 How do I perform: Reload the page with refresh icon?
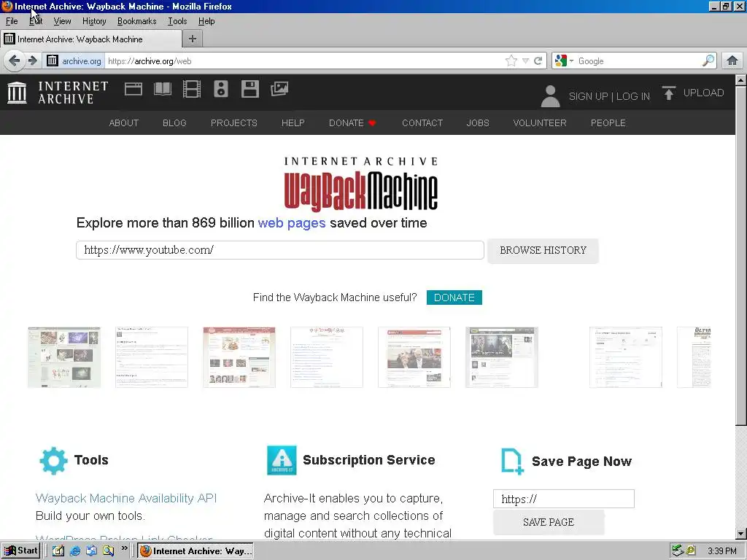(x=538, y=61)
